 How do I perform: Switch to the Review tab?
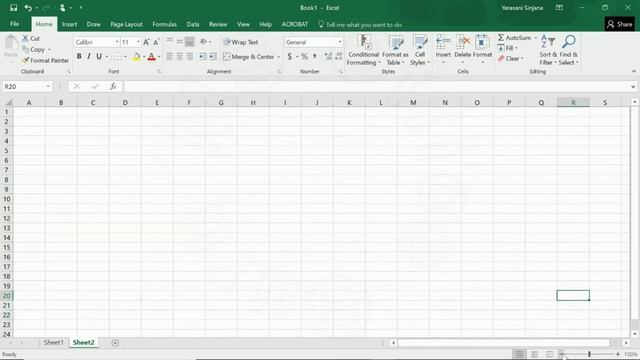[218, 24]
